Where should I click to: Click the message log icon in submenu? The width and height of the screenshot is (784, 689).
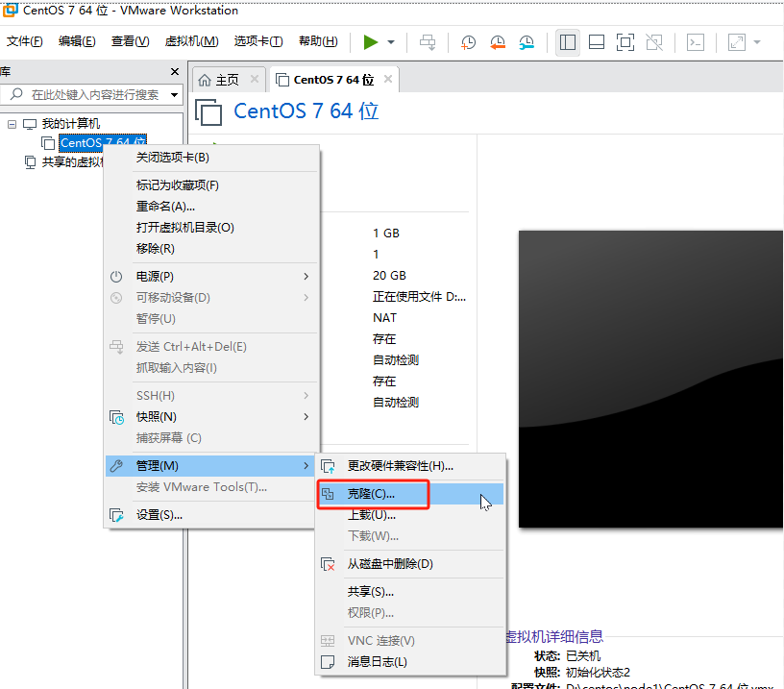(328, 662)
